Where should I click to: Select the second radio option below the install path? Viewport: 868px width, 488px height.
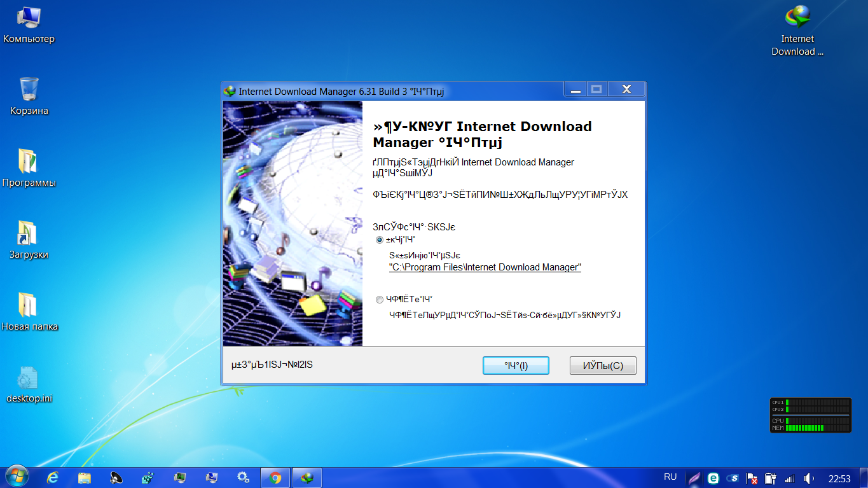coord(380,299)
